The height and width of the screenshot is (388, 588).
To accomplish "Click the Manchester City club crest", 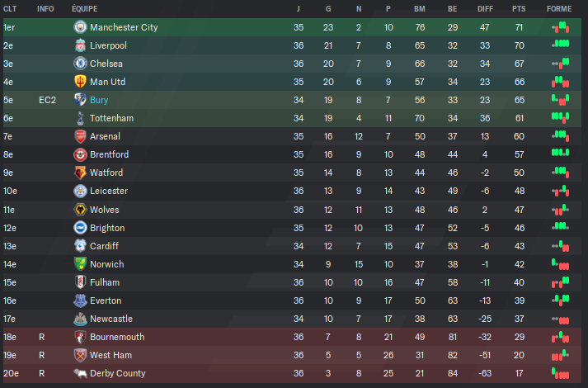I will pos(80,27).
